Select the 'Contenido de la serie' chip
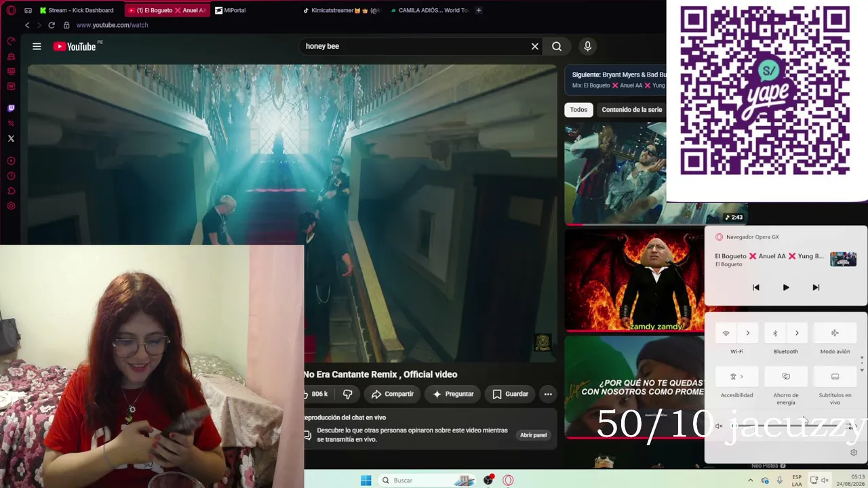The image size is (868, 488). pyautogui.click(x=631, y=110)
